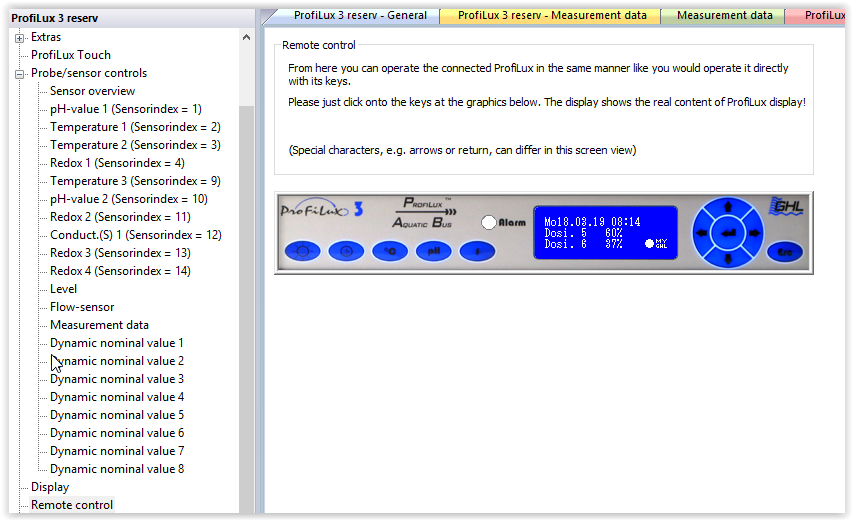The width and height of the screenshot is (853, 521).
Task: Select Remote control tree item
Action: (72, 505)
